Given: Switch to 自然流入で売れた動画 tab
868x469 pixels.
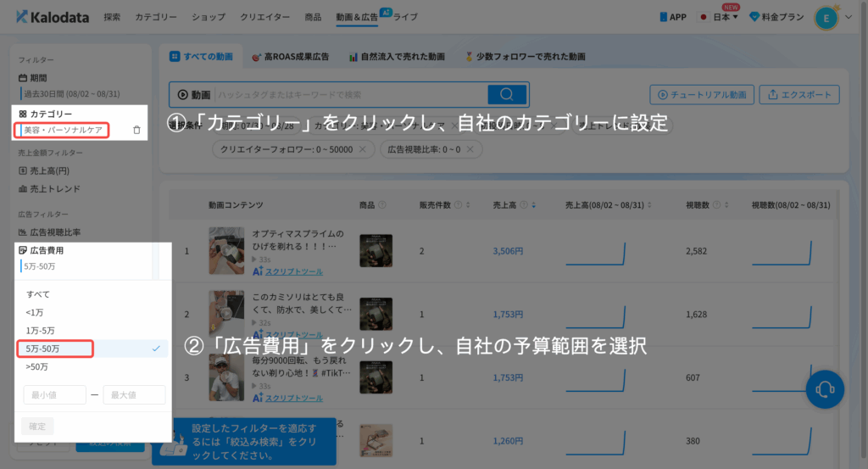Looking at the screenshot, I should pyautogui.click(x=397, y=57).
